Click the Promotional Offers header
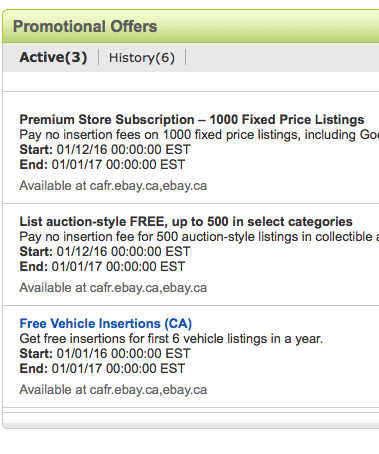Viewport: 379px width, 454px height. pyautogui.click(x=85, y=26)
